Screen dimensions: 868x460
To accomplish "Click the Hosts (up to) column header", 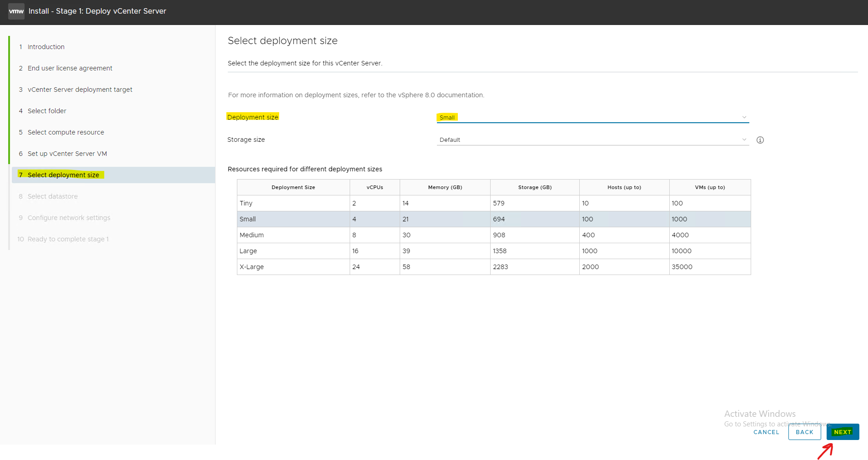I will (x=624, y=187).
